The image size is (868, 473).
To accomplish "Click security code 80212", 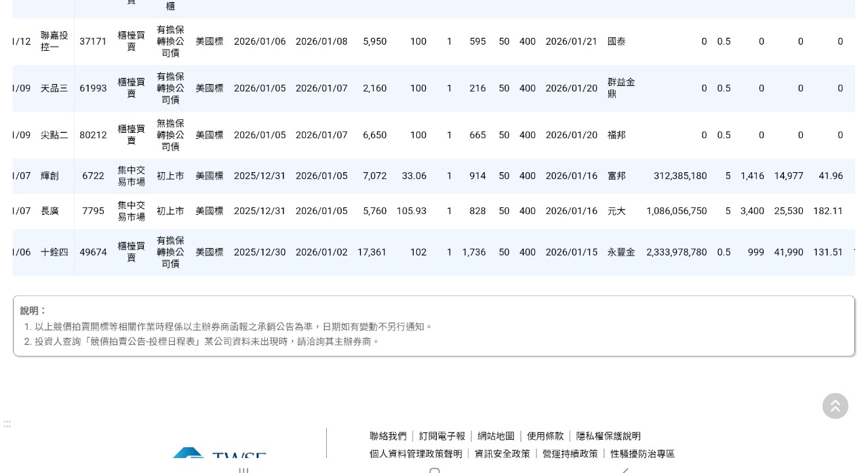I will (x=93, y=135).
